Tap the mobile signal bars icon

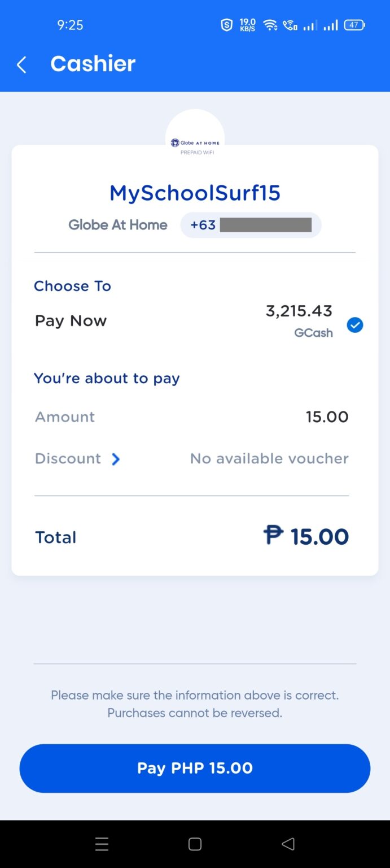point(310,24)
